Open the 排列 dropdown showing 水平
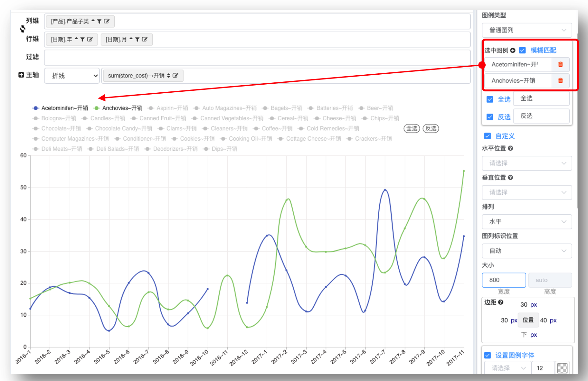Image resolution: width=588 pixels, height=381 pixels. coord(527,221)
